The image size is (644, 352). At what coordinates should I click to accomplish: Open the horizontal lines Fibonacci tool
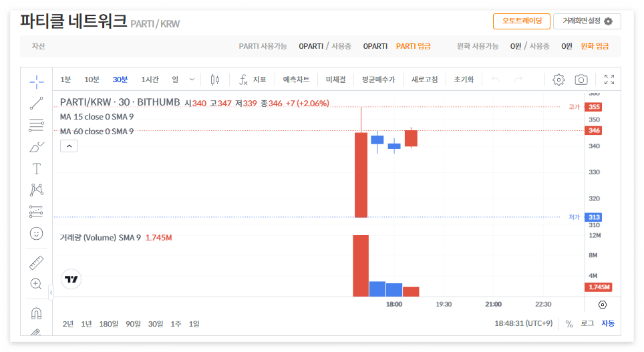(37, 125)
